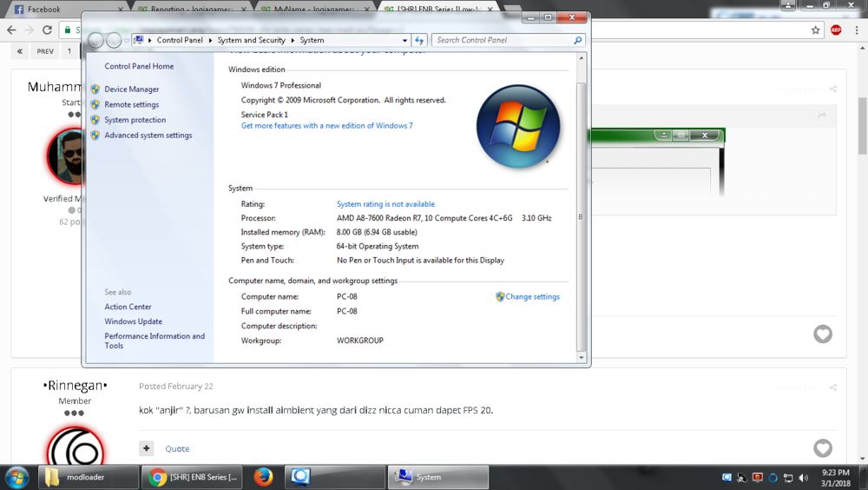Switch to Chrome [SHR] ENB Series taskbar item

tap(192, 477)
